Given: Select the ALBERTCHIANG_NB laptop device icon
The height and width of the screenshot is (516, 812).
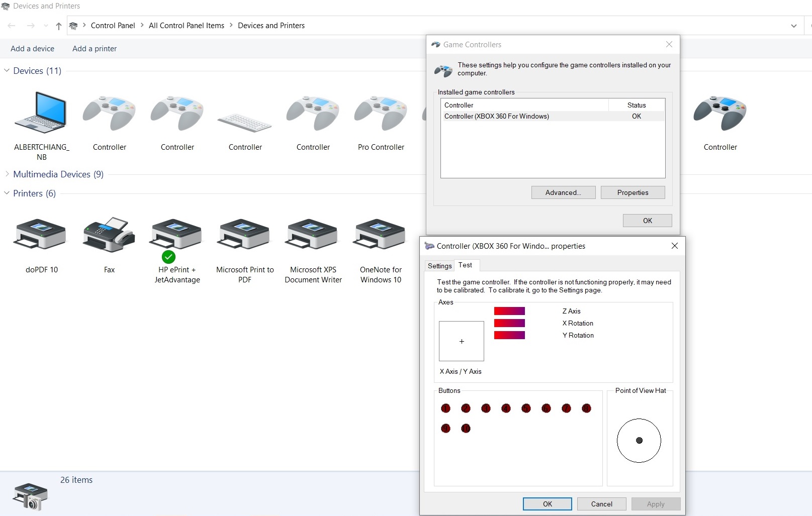Looking at the screenshot, I should [41, 113].
